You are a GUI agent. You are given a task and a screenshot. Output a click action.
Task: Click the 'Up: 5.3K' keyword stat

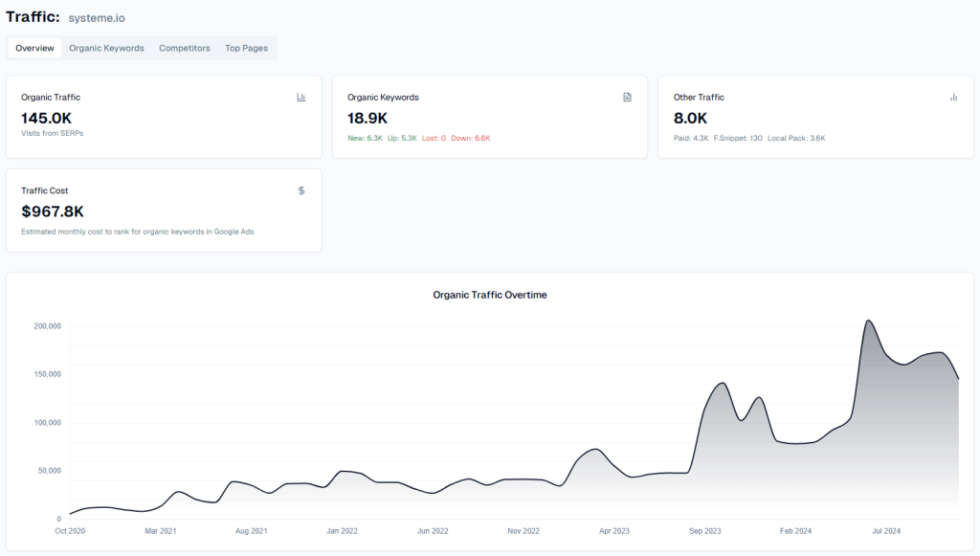[402, 138]
